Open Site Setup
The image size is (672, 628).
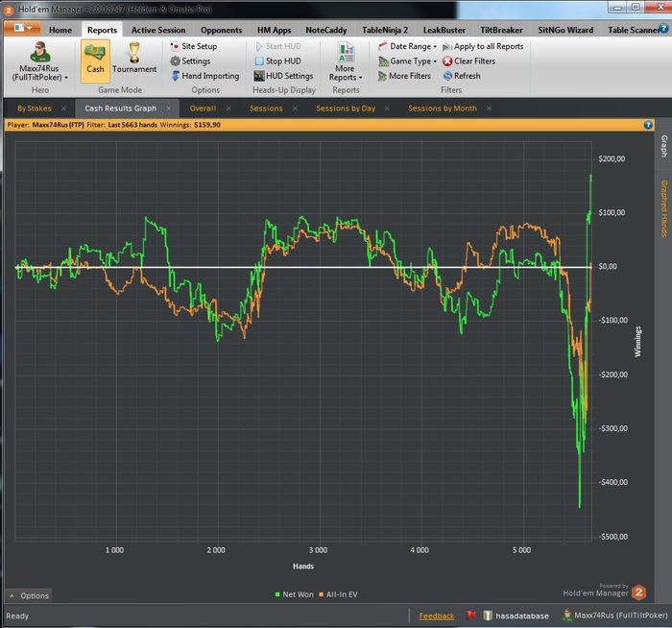[194, 46]
